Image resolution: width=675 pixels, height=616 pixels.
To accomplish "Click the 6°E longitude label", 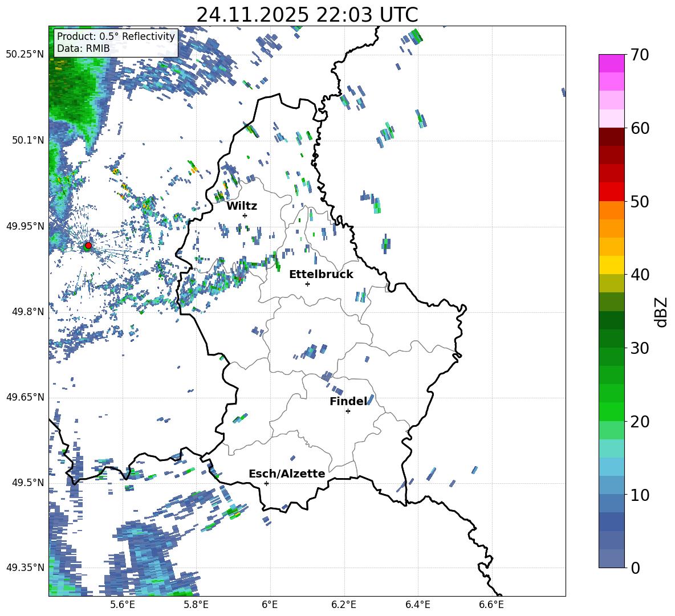I will coord(270,605).
